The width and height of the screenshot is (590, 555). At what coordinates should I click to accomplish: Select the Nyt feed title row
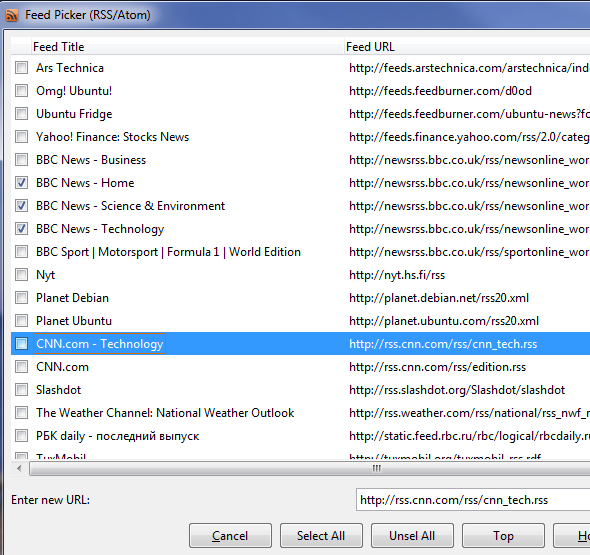tap(300, 275)
